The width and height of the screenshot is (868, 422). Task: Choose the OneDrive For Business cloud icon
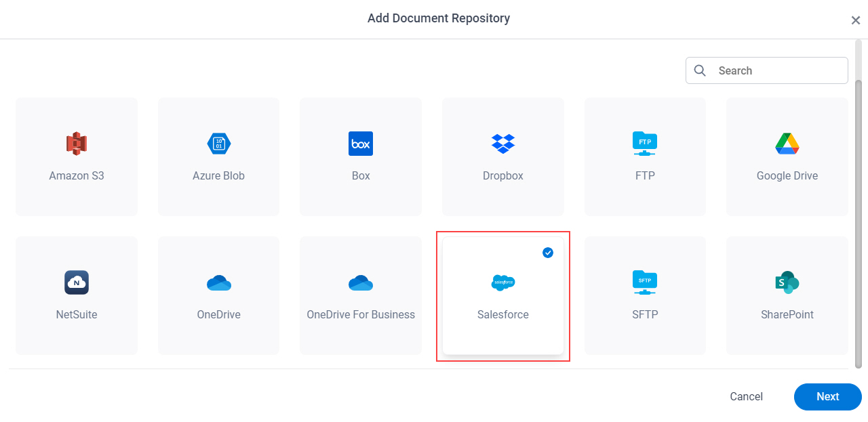click(x=361, y=283)
